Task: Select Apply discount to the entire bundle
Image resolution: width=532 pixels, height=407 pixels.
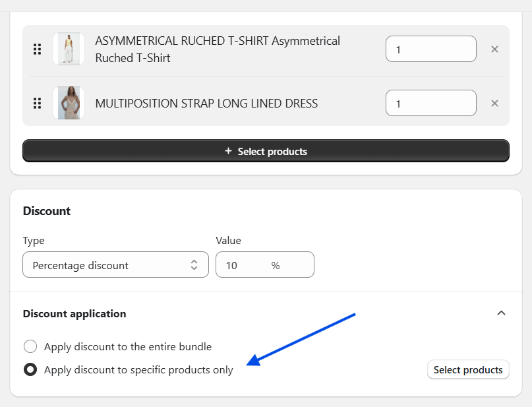Action: click(30, 346)
